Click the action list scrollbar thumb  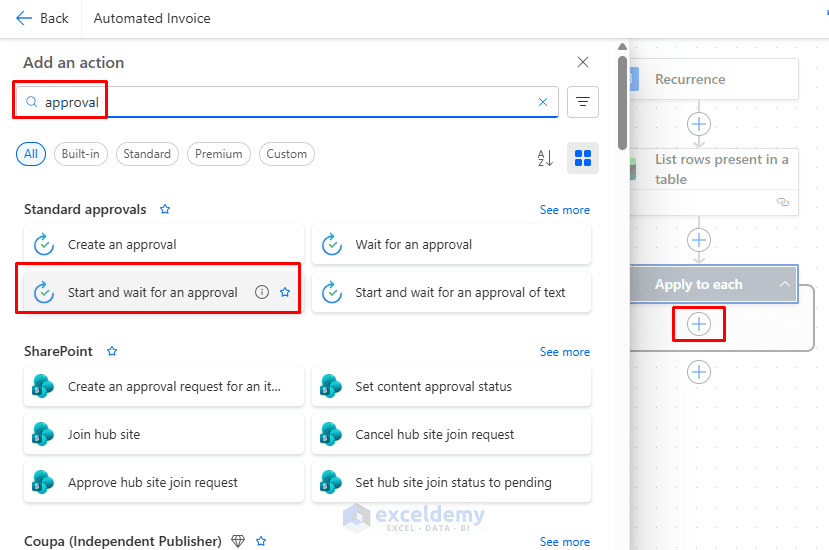(622, 103)
